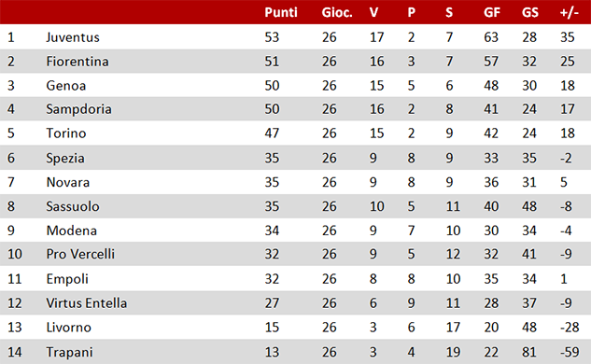
Task: Open the Livorno team entry
Action: coord(68,327)
